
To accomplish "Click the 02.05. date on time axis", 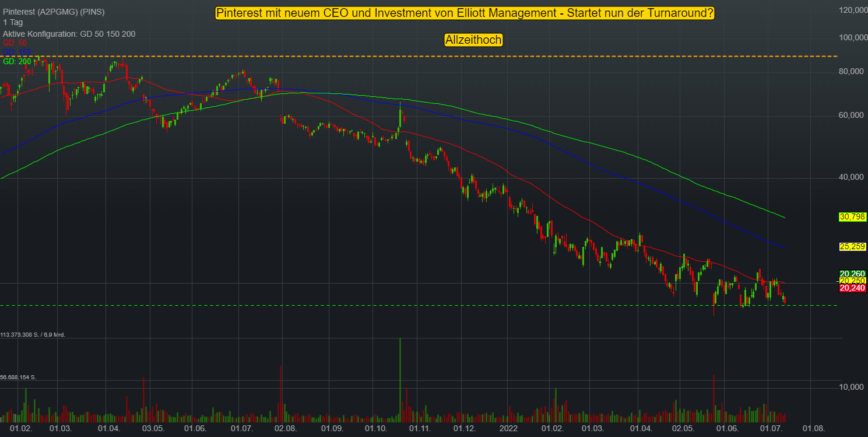I will (x=683, y=429).
